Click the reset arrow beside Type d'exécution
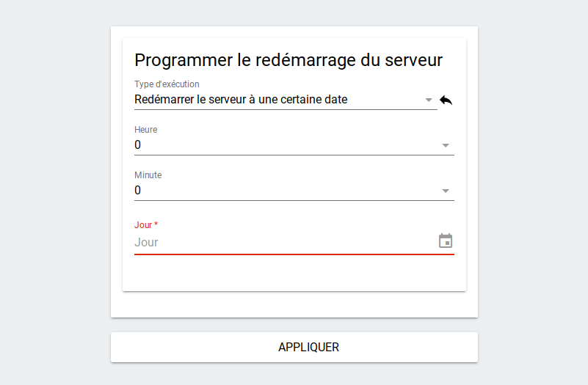 pyautogui.click(x=446, y=100)
